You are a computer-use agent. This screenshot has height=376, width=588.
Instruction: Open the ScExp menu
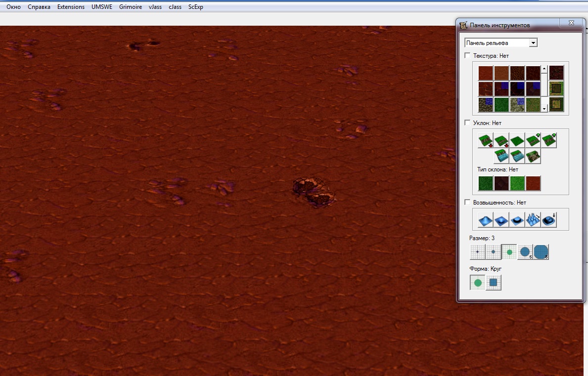point(196,7)
